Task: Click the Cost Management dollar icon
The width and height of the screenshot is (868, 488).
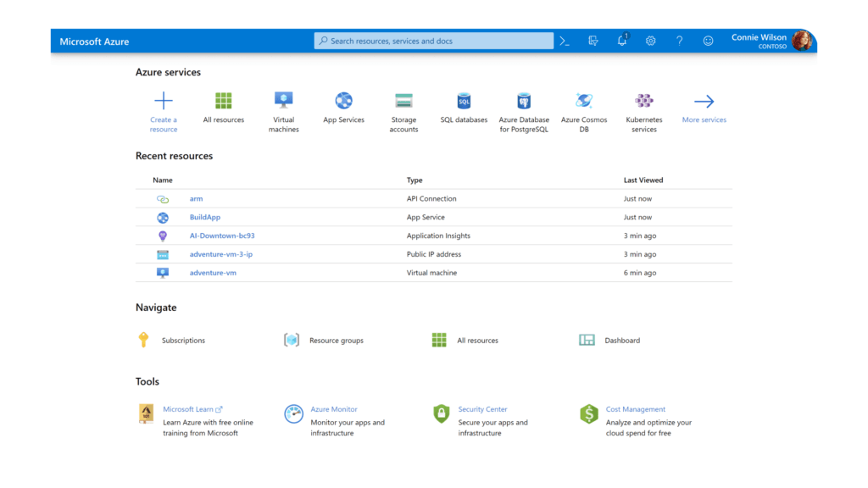Action: click(589, 413)
